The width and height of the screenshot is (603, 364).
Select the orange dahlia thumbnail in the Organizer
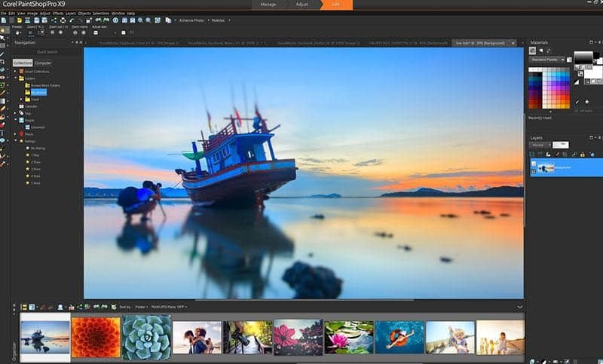96,336
